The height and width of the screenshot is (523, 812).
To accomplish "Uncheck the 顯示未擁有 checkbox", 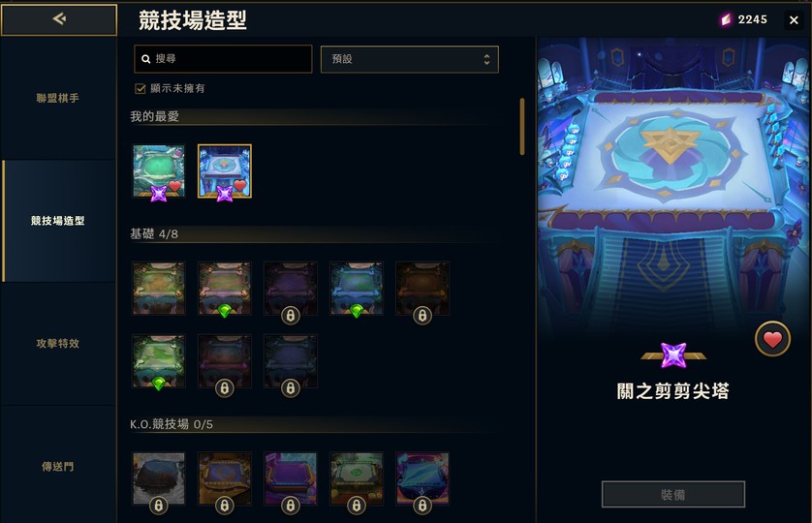I will [x=140, y=88].
